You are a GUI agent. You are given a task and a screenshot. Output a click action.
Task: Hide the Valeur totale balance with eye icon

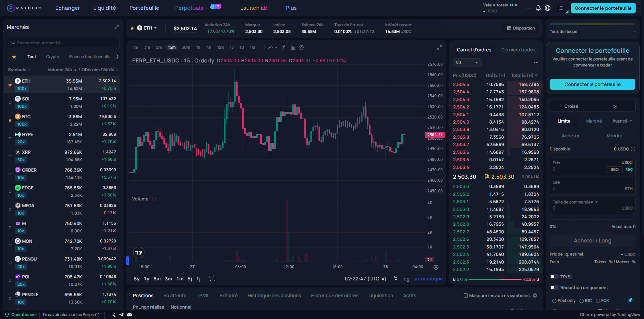coord(511,5)
